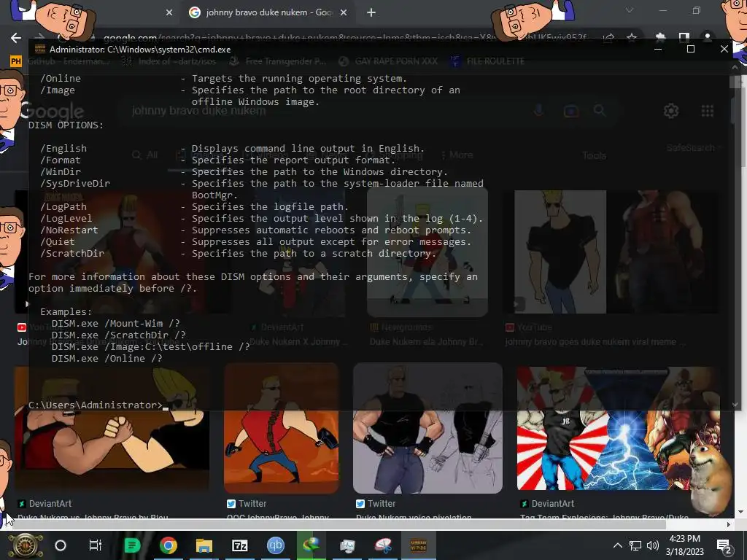The image size is (747, 560).
Task: Click the '/Online' option text in cmd
Action: 61,79
